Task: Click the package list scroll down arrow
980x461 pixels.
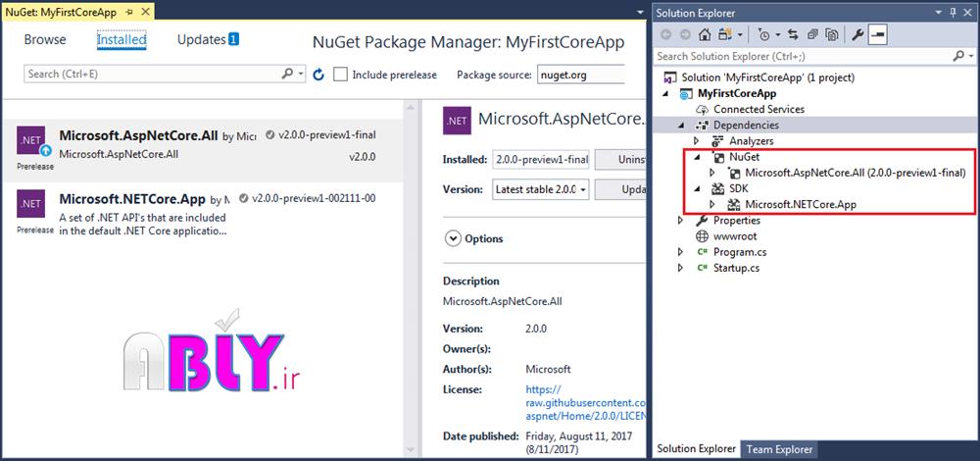Action: coord(411,450)
